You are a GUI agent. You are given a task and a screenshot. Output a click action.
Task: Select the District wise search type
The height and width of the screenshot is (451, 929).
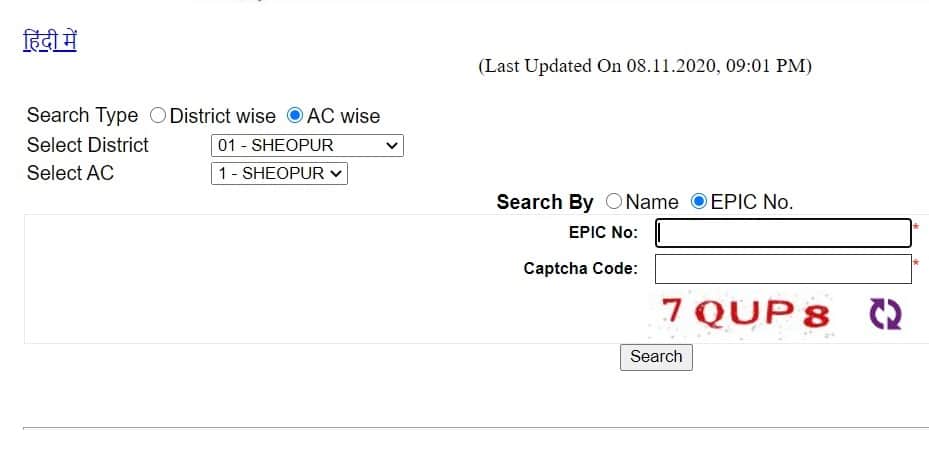(x=158, y=115)
